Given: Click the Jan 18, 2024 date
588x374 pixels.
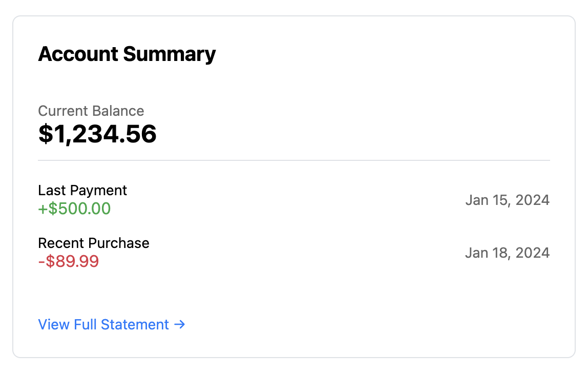Looking at the screenshot, I should coord(507,253).
